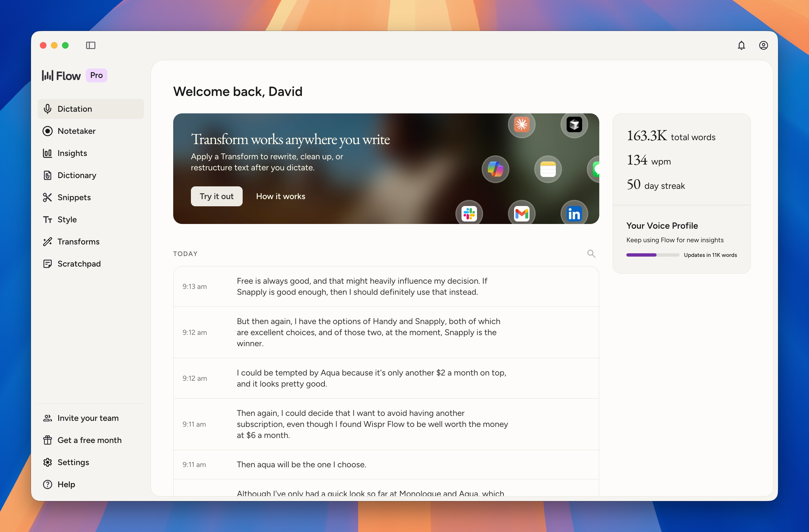809x532 pixels.
Task: Select the 'But then again, I have the options' entry
Action: click(386, 332)
